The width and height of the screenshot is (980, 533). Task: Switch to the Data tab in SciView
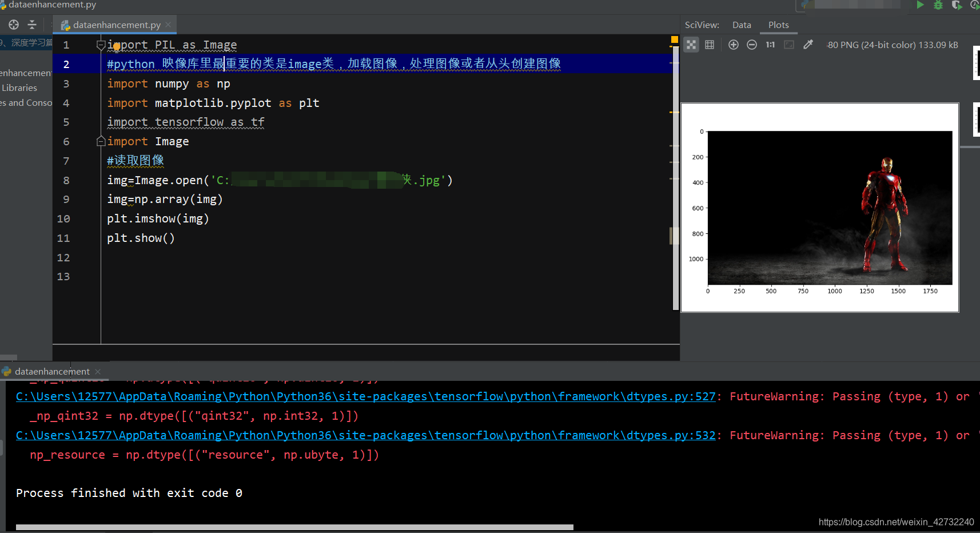(x=742, y=25)
